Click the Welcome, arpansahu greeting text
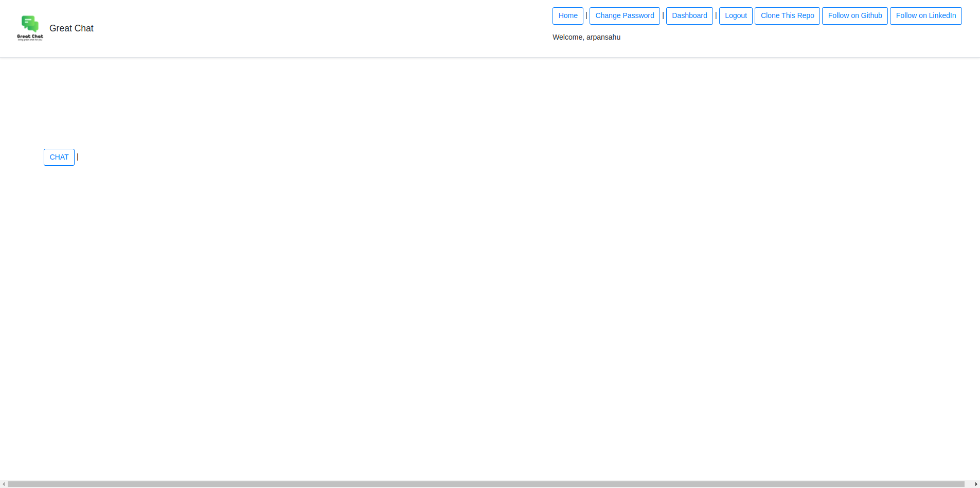980x488 pixels. 586,37
